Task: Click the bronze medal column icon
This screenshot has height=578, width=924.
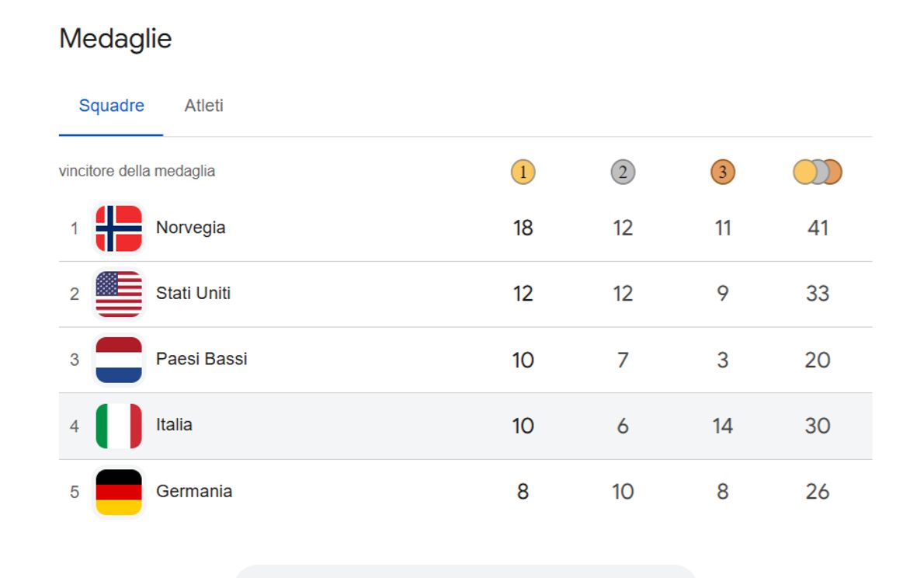Action: point(722,172)
